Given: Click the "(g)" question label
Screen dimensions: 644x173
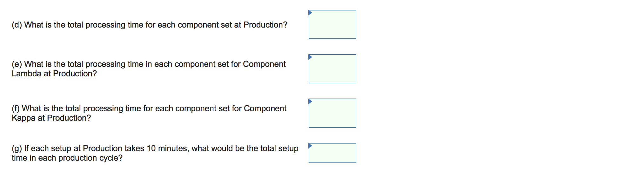Looking at the screenshot, I should (17, 148).
